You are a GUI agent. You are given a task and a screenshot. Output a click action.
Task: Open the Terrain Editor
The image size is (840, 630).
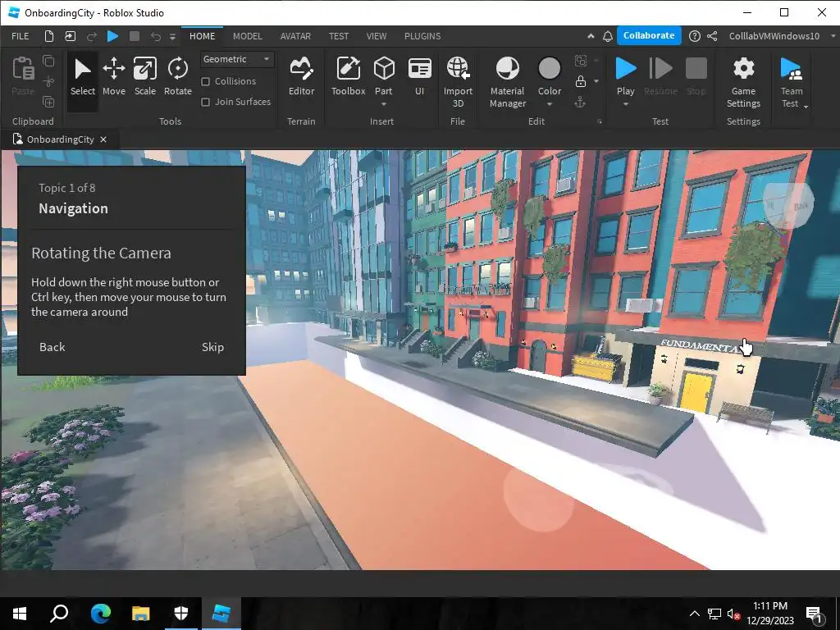pos(301,78)
